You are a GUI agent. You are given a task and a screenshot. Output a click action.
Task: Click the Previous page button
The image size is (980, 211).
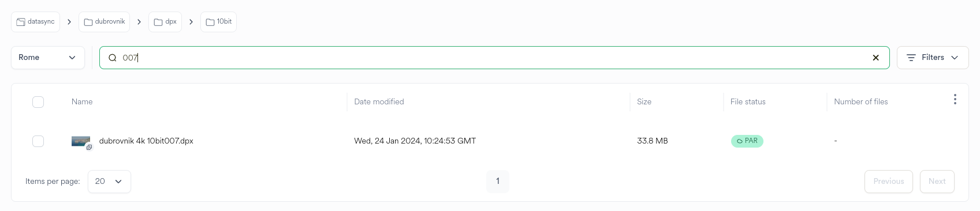point(889,182)
